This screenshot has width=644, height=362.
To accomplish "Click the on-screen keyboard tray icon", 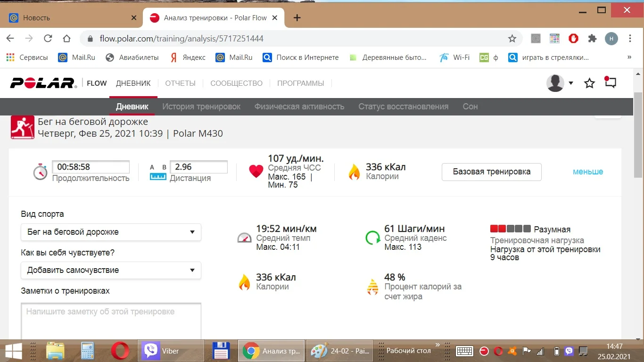I will (x=464, y=351).
